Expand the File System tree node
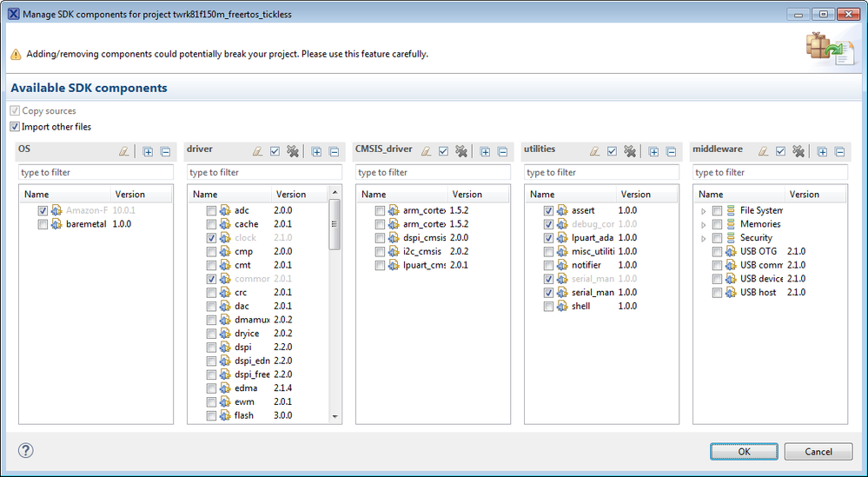This screenshot has width=868, height=477. [703, 211]
